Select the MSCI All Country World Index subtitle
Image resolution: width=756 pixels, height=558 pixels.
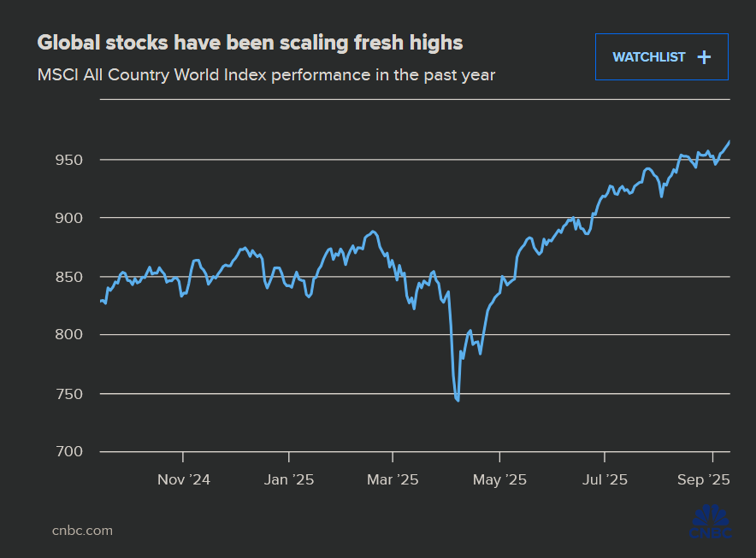[266, 75]
